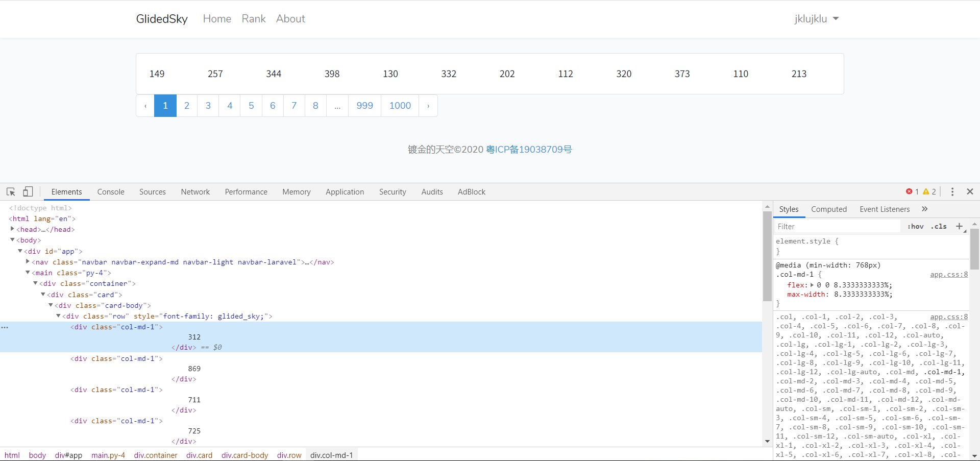This screenshot has height=461, width=980.
Task: Open the Network tab
Action: pyautogui.click(x=195, y=192)
